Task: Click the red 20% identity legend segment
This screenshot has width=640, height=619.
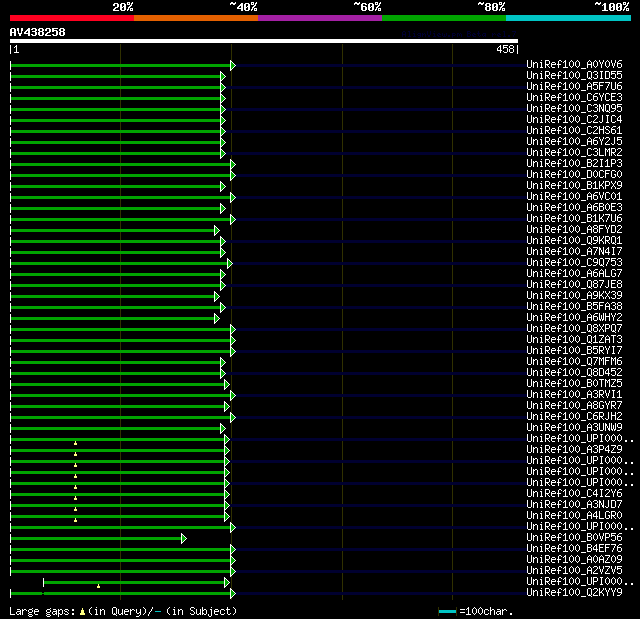Action: 72,18
